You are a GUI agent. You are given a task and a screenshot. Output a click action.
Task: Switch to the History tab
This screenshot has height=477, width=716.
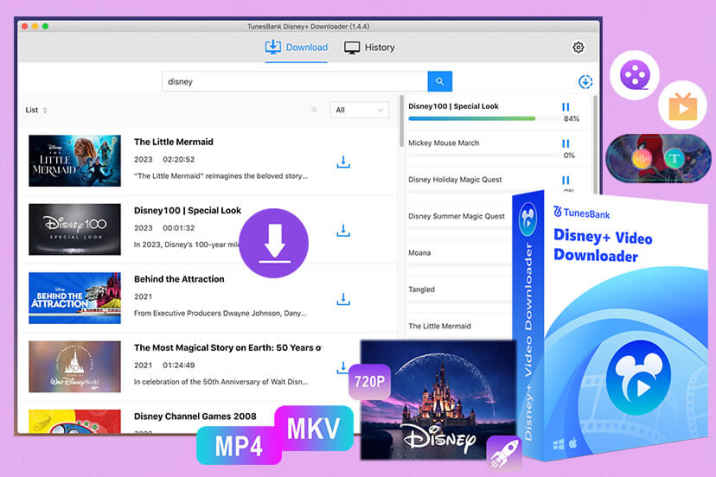(369, 48)
